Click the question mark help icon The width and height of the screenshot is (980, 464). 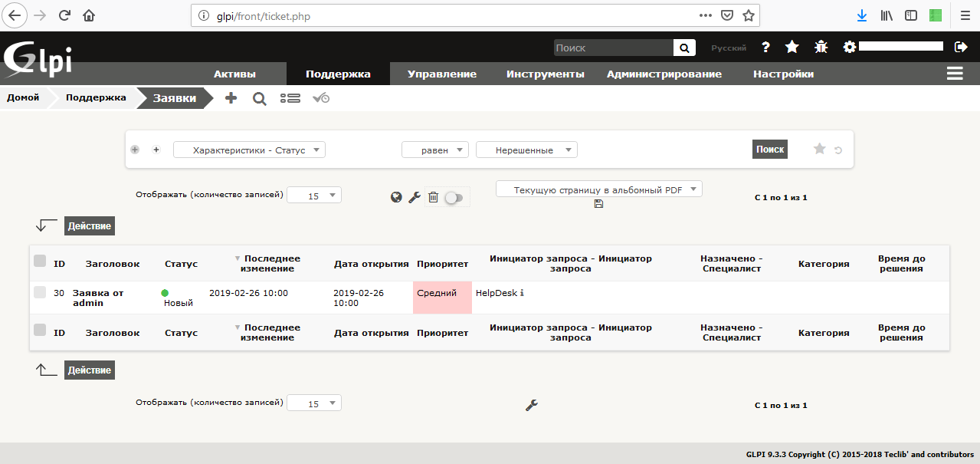click(765, 48)
